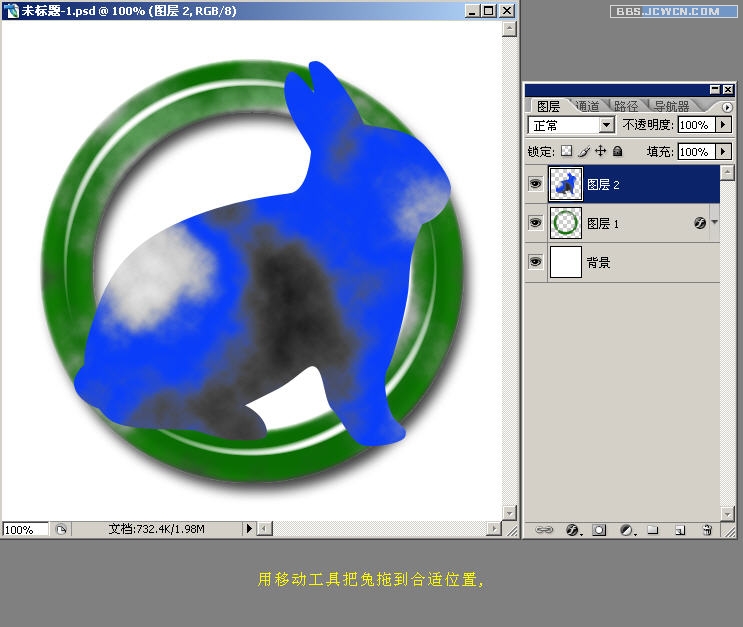Toggle lock position icon
The height and width of the screenshot is (627, 743).
point(600,151)
